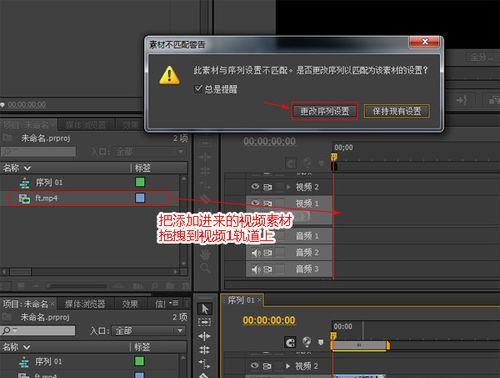This screenshot has height=378, width=500.
Task: Sort by 名称 column in dimmed project panel
Action: tap(16, 168)
